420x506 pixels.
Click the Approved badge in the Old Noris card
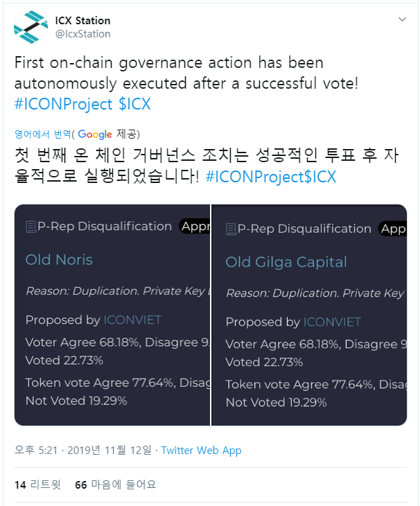(x=195, y=227)
